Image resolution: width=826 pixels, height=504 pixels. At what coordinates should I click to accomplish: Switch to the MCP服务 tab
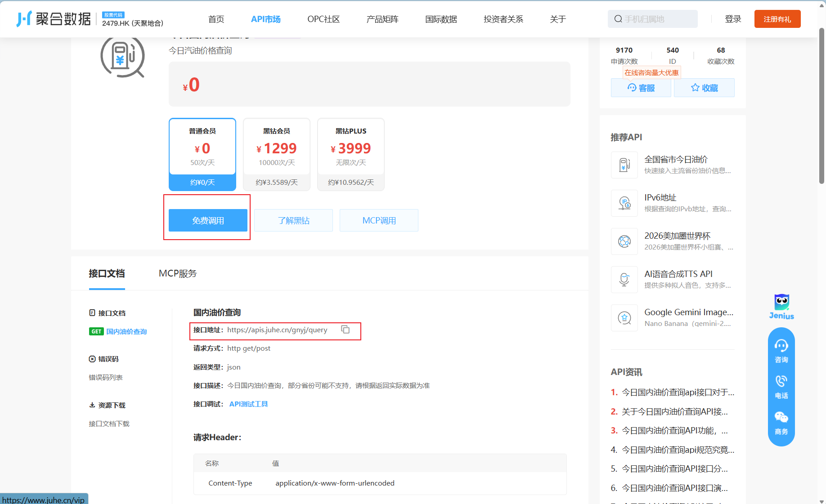[x=178, y=273]
